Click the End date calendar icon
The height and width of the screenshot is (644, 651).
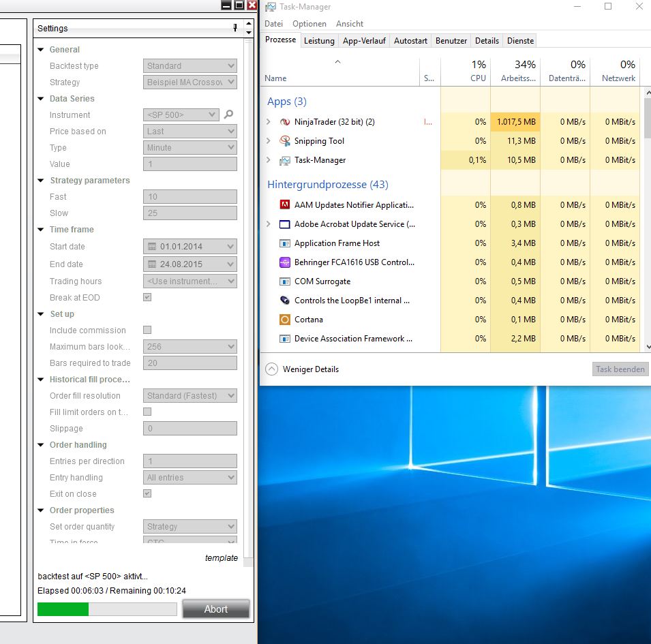coord(153,264)
